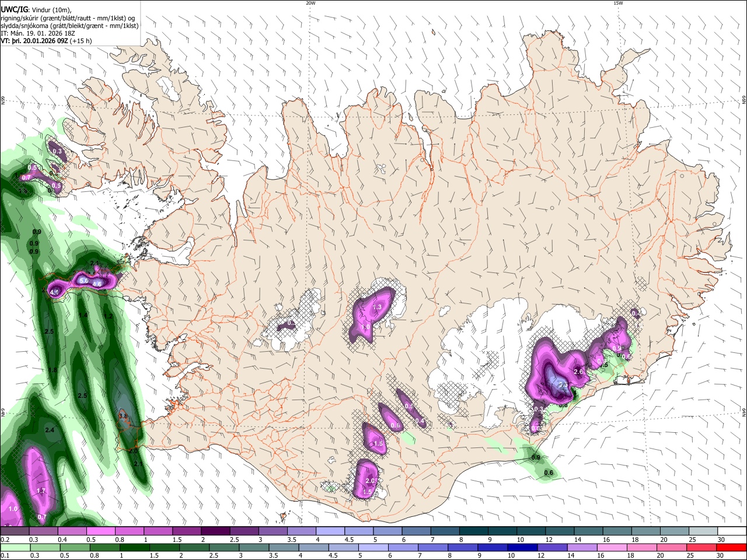Click the "1.4" rain value on the map
Screen dimensions: 747x560
(83, 315)
